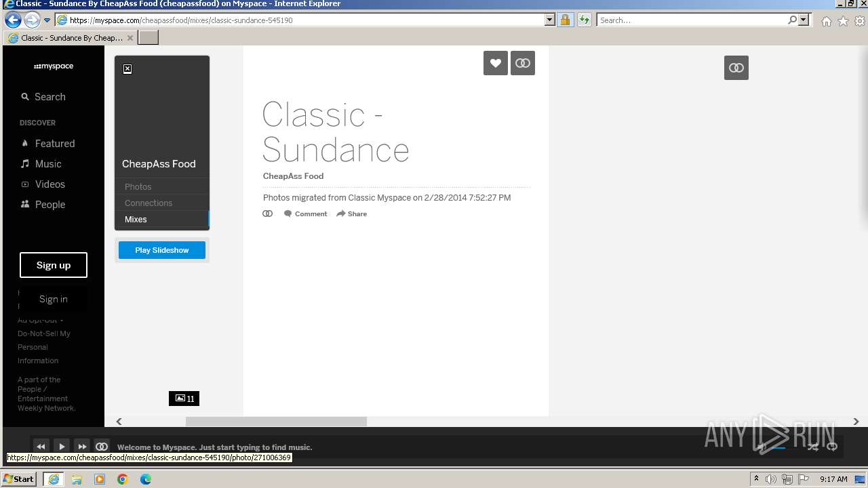Launch Edge from the taskbar
Viewport: 868px width, 488px height.
pyautogui.click(x=146, y=479)
